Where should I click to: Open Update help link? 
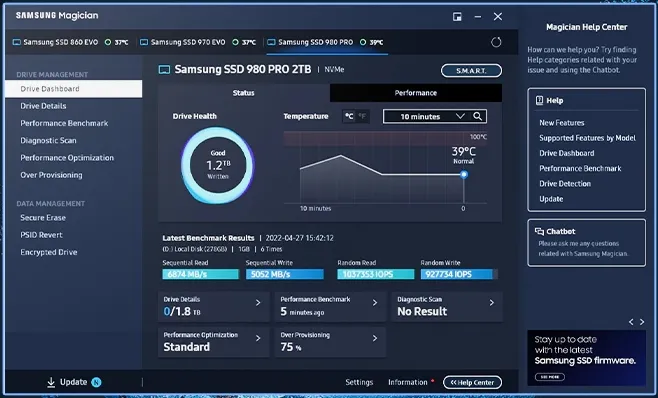(x=551, y=199)
